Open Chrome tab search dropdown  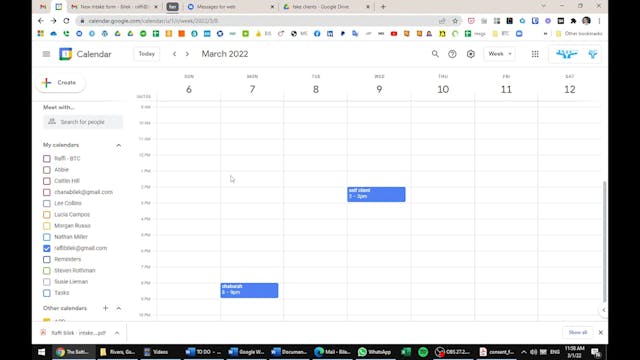tap(543, 6)
